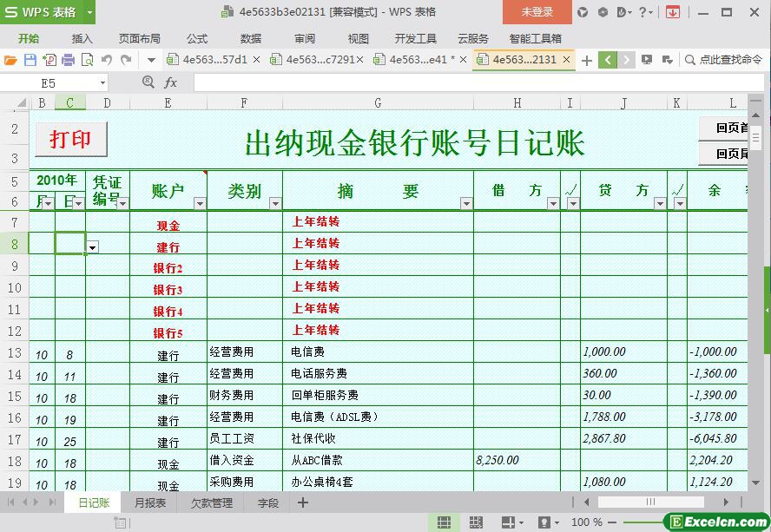
Task: Expand the Name Box dropdown arrow
Action: (x=102, y=82)
